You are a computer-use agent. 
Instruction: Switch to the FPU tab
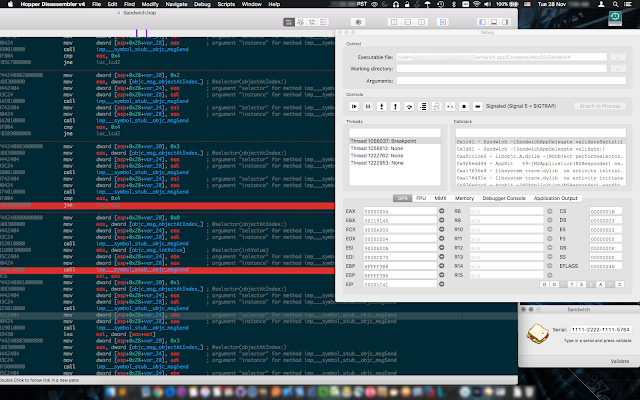click(x=421, y=198)
